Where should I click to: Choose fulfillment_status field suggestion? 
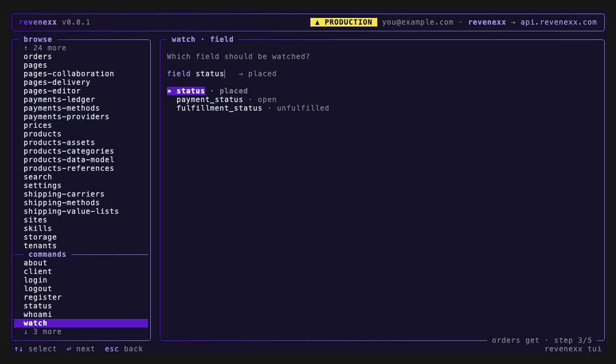point(252,108)
